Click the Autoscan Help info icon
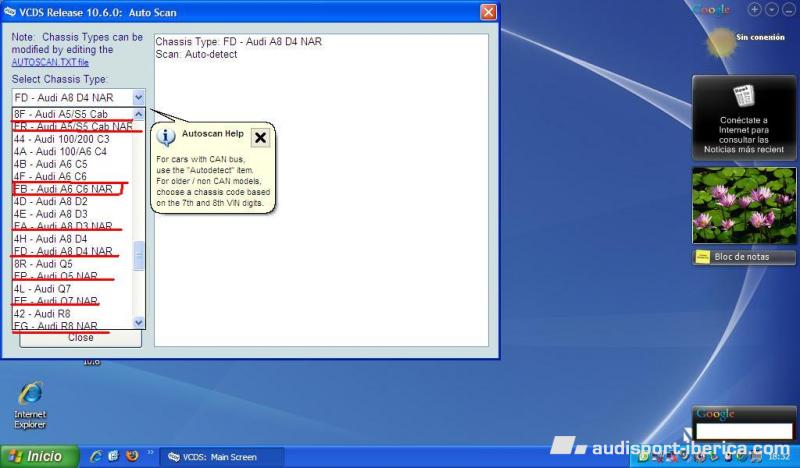The height and width of the screenshot is (468, 800). tap(166, 137)
